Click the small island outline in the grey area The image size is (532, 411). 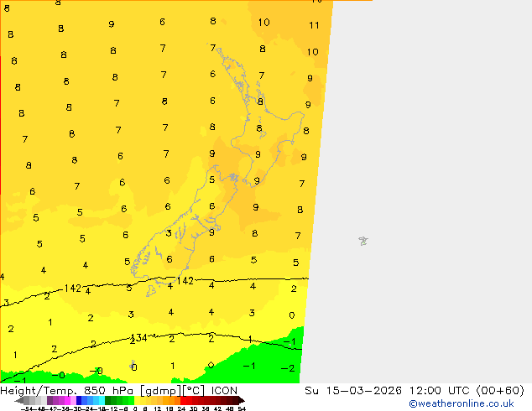click(x=363, y=241)
